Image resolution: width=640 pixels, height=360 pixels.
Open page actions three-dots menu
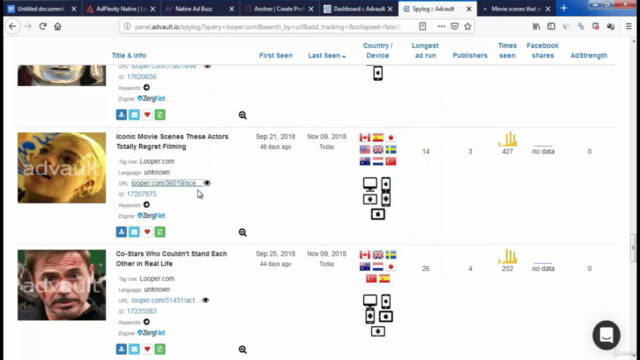coord(441,27)
